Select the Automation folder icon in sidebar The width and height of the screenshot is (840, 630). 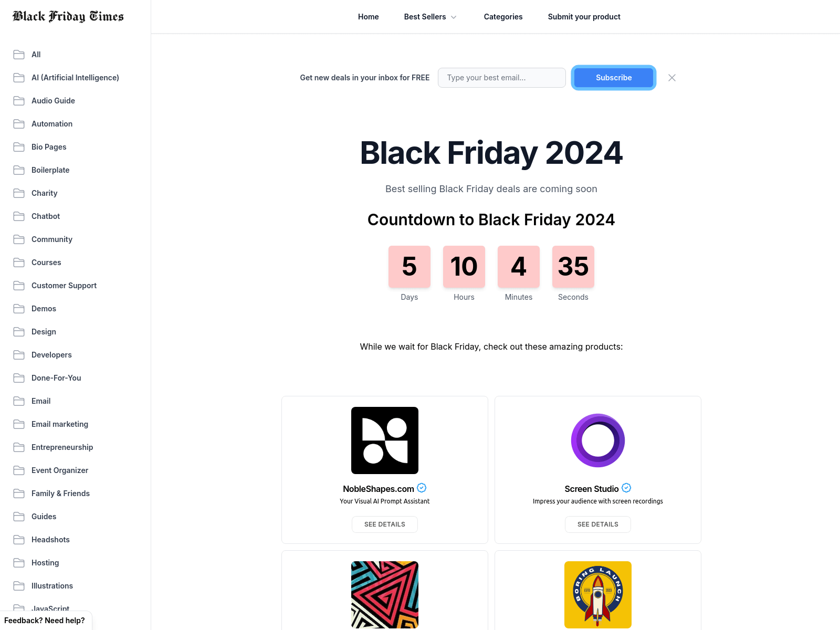(19, 124)
